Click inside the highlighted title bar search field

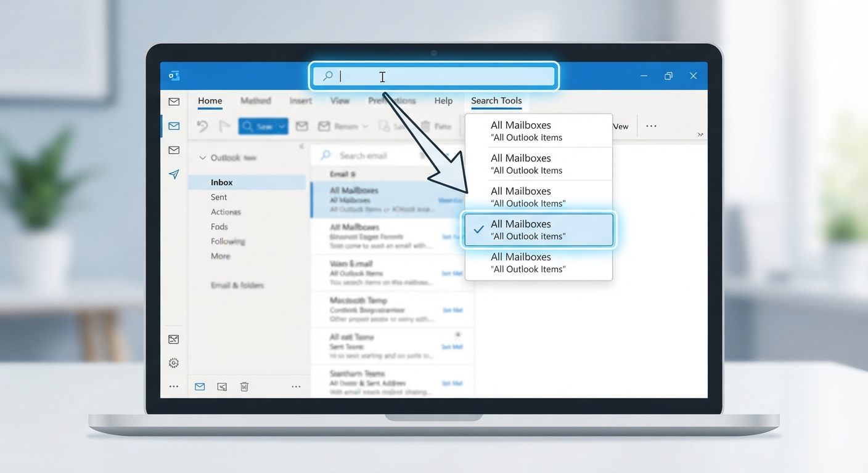[434, 76]
